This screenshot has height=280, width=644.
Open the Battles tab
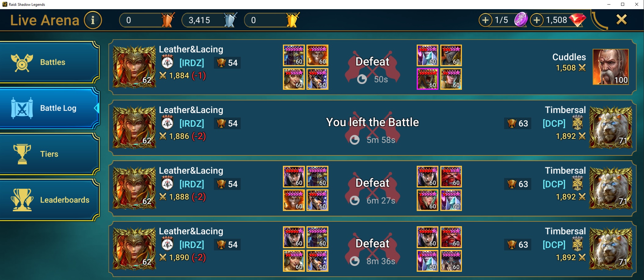(49, 62)
